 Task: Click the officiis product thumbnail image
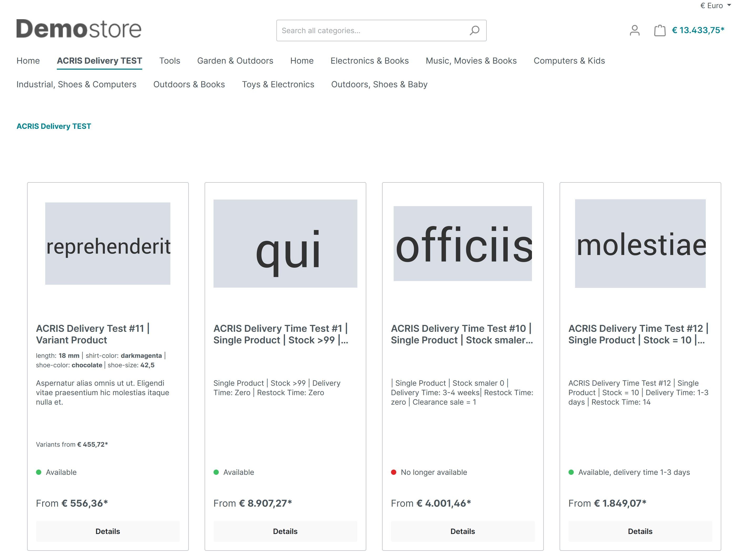[x=463, y=242]
